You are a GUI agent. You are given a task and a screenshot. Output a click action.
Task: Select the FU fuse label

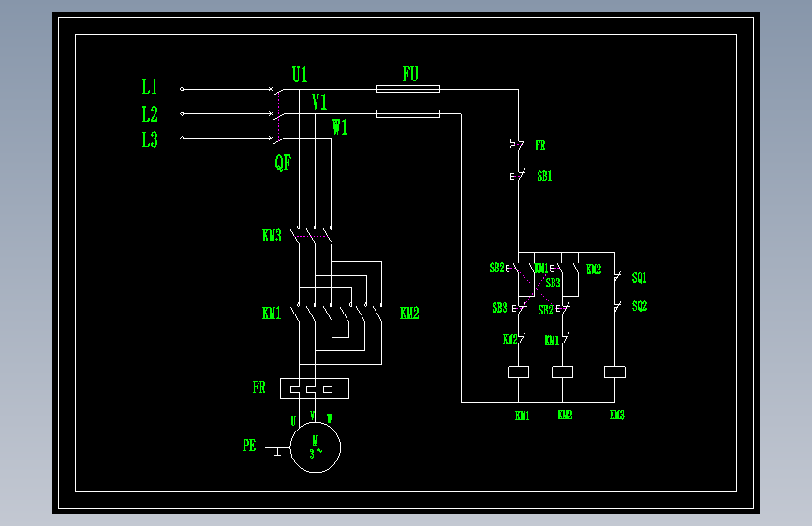(410, 74)
